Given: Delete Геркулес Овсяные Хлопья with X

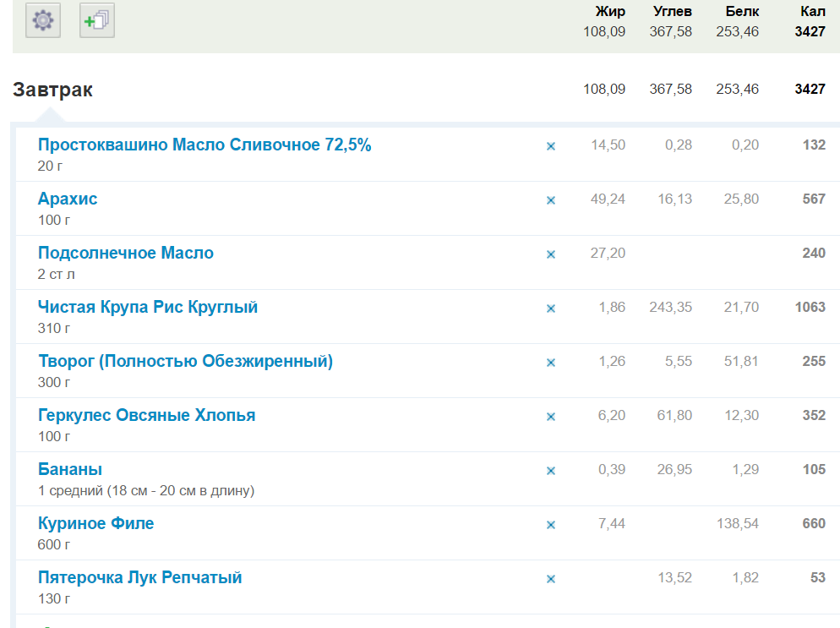Looking at the screenshot, I should pos(551,417).
